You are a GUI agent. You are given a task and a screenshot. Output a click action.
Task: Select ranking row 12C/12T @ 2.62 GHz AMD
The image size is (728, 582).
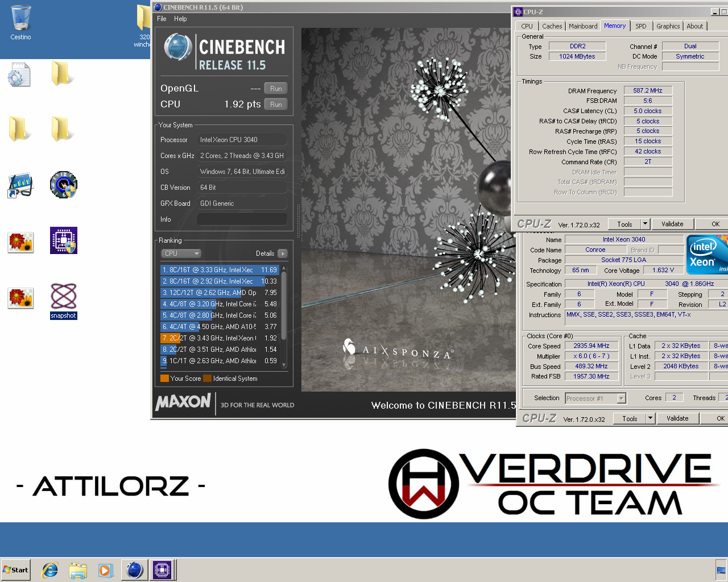(x=219, y=293)
